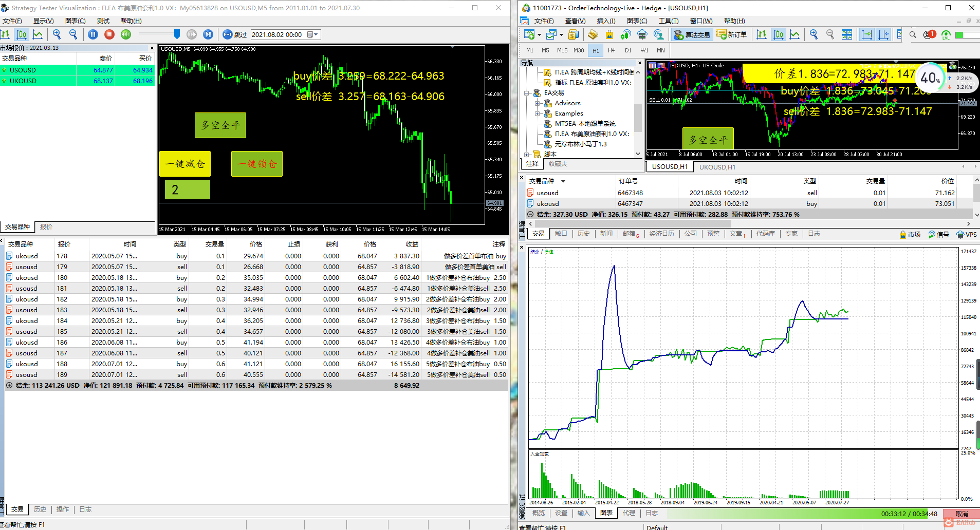The height and width of the screenshot is (530, 980).
Task: Click the 取消 cancel button
Action: [961, 514]
